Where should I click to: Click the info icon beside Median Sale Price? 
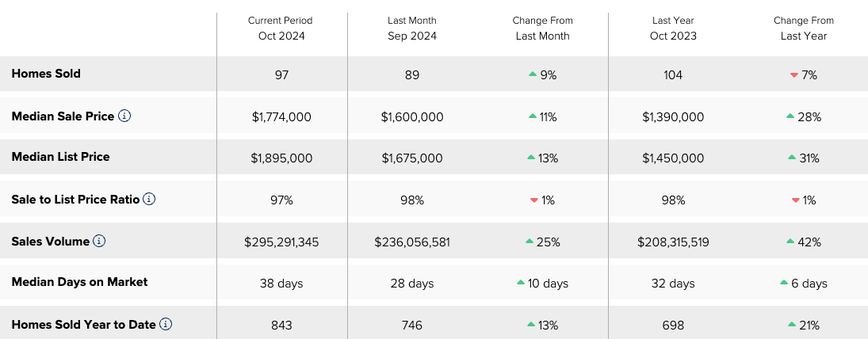124,116
